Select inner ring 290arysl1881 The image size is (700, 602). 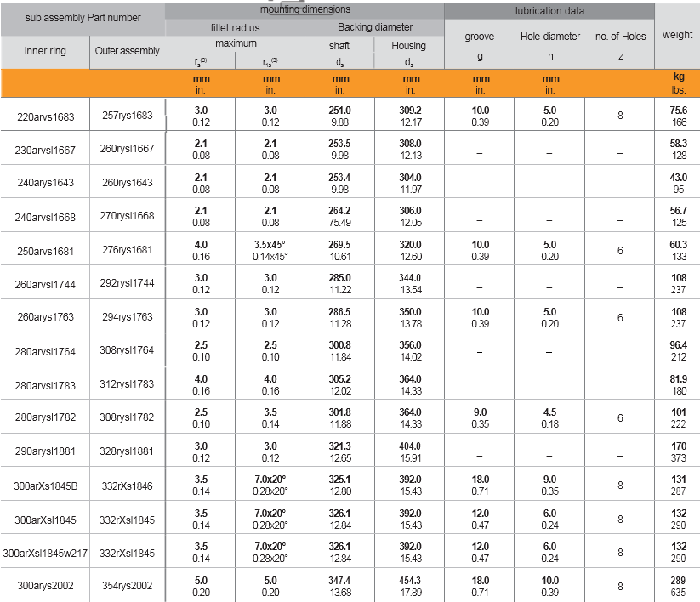tap(45, 451)
